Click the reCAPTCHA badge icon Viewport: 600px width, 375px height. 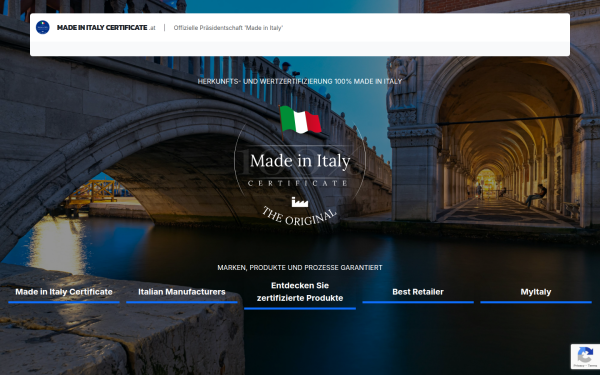585,356
